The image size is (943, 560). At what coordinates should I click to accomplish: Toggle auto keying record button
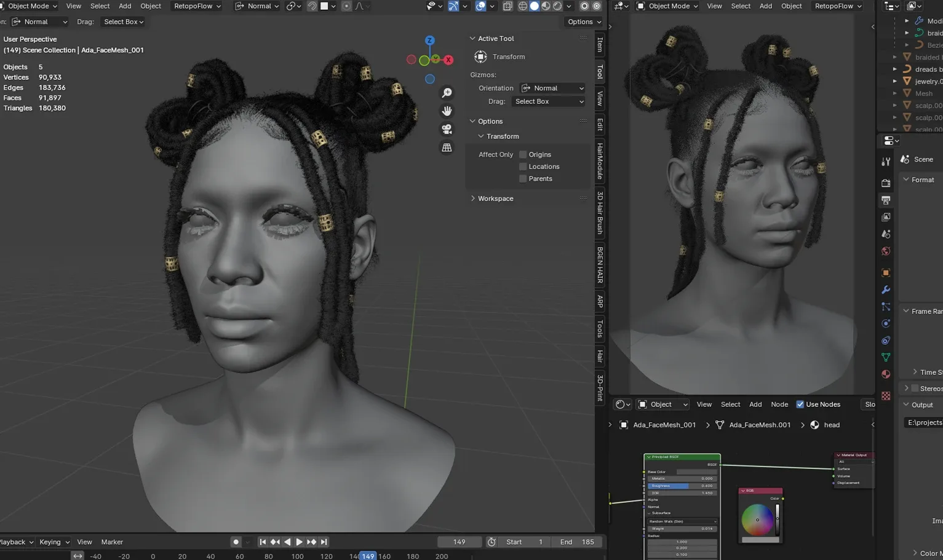coord(236,542)
